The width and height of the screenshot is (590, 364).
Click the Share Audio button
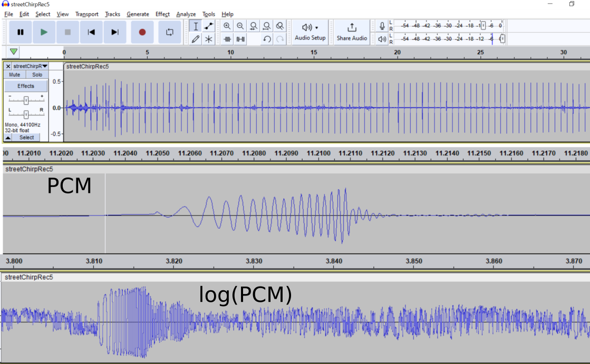(352, 32)
